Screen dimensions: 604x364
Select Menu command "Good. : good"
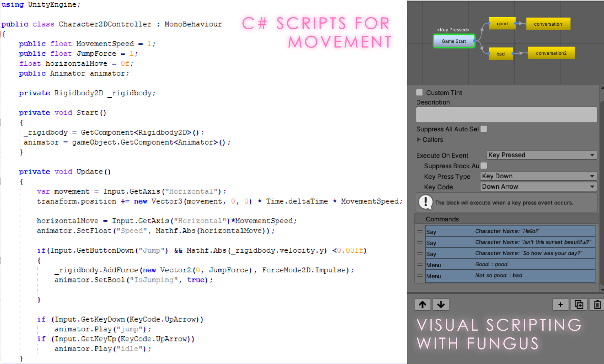click(510, 265)
